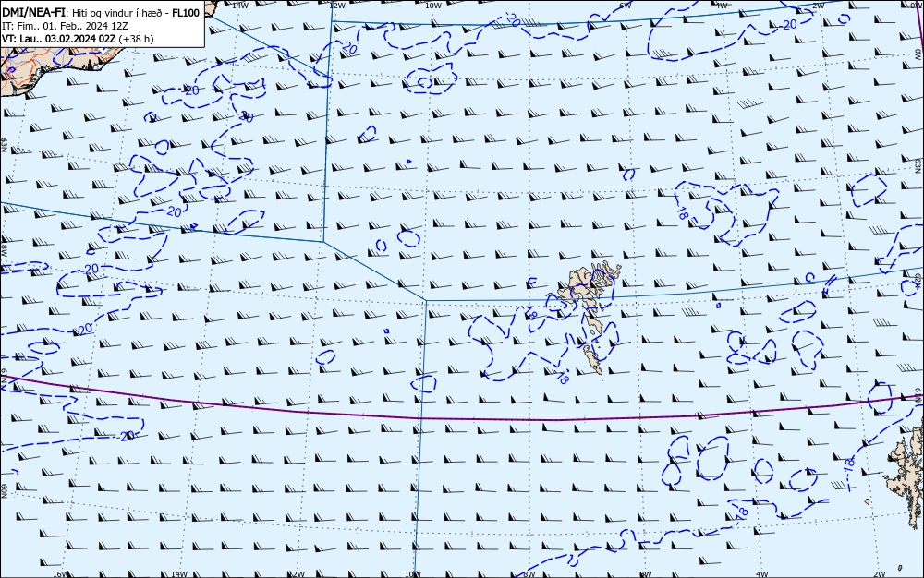The width and height of the screenshot is (924, 578).
Task: Click the -20 isotherm label below the purple line
Action: tap(127, 436)
